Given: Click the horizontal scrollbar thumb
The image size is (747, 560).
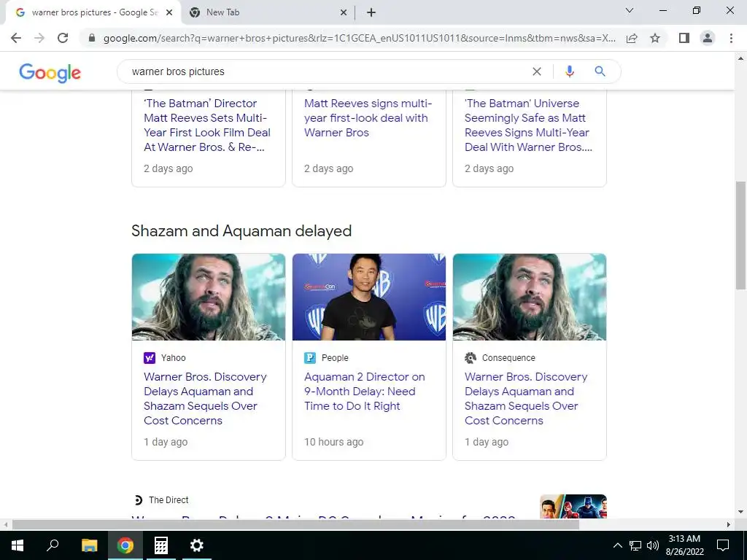Looking at the screenshot, I should (295, 524).
